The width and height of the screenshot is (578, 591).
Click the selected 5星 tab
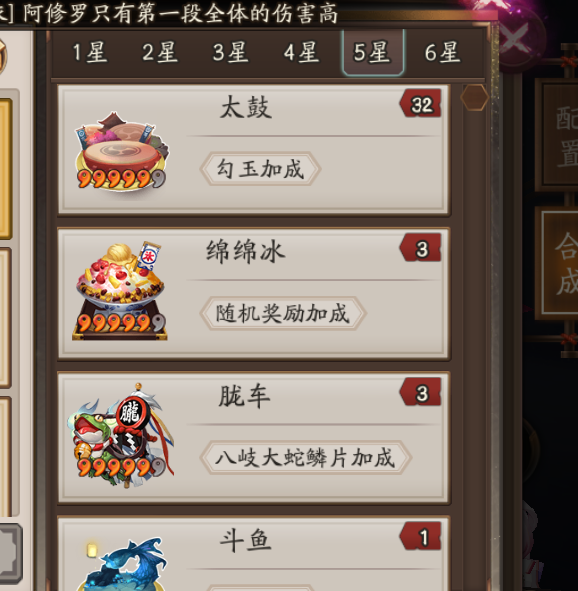click(373, 52)
